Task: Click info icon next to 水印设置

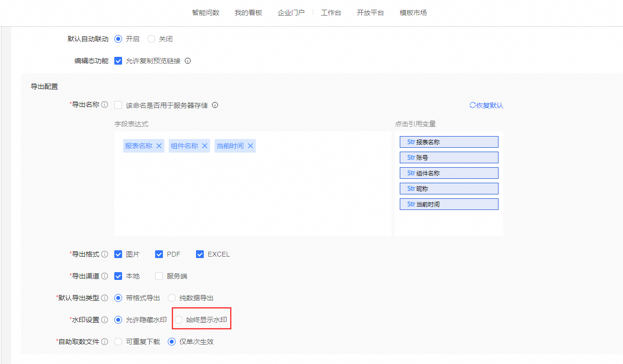Action: click(105, 320)
